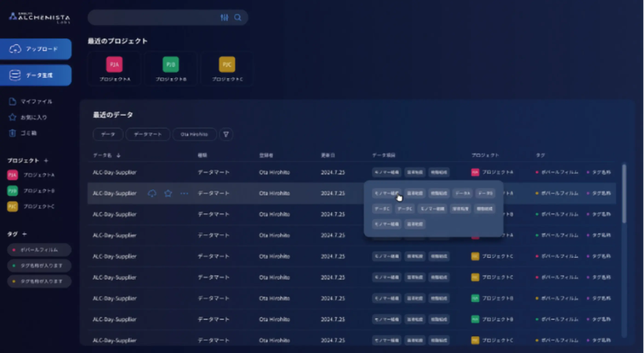Click the search magnifier icon

pyautogui.click(x=238, y=17)
